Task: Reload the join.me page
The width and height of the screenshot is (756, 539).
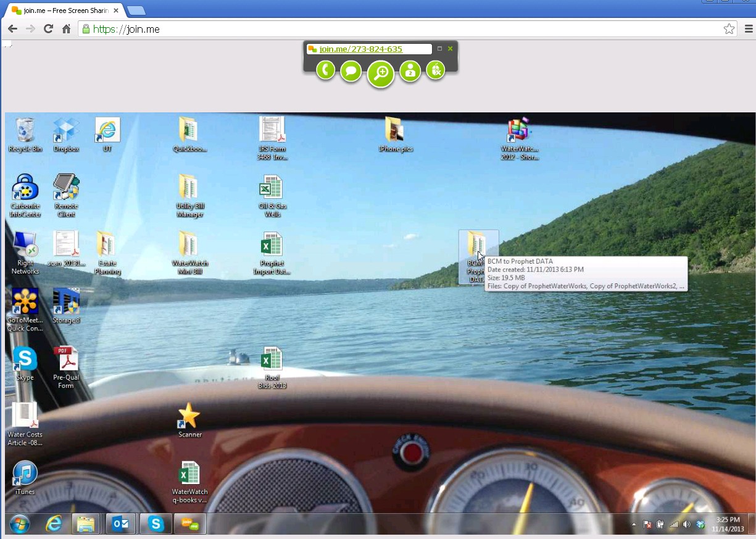Action: click(48, 28)
